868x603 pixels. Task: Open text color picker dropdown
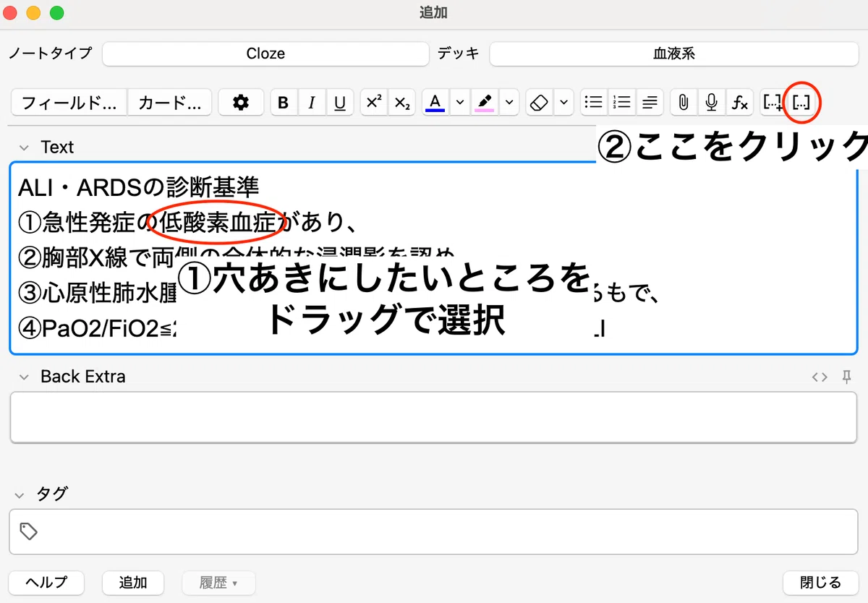(459, 103)
